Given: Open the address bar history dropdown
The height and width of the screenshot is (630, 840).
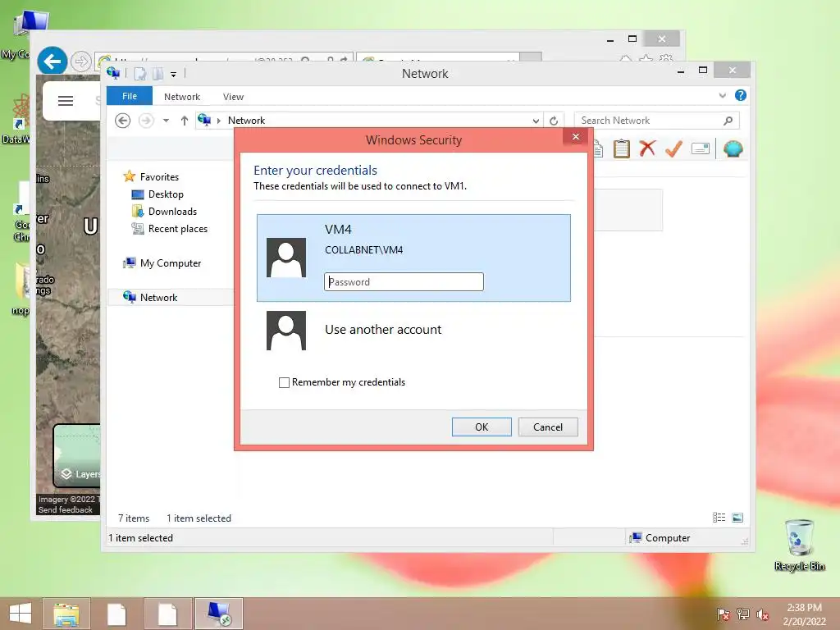Looking at the screenshot, I should 536,121.
